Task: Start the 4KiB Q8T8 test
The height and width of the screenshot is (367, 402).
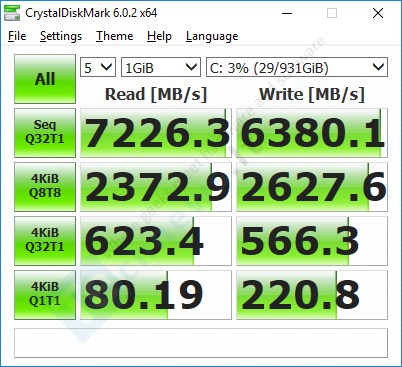Action: tap(45, 187)
